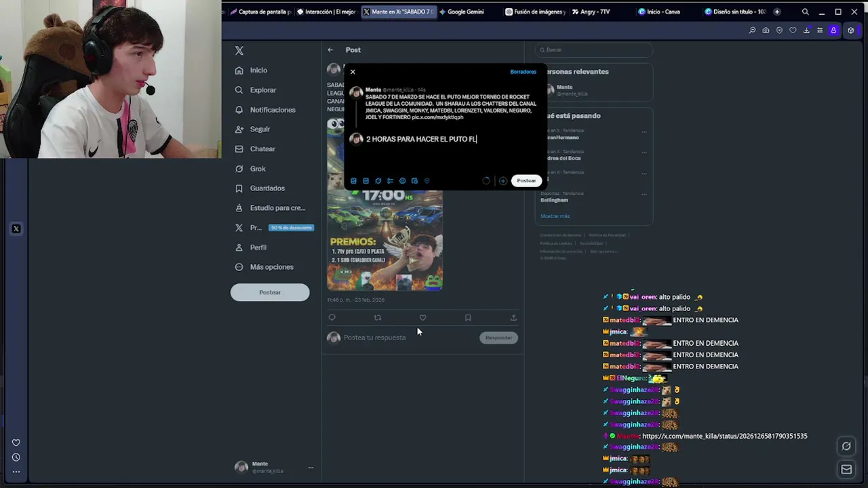This screenshot has width=868, height=488.
Task: Click Mostrar más under trends
Action: point(555,216)
